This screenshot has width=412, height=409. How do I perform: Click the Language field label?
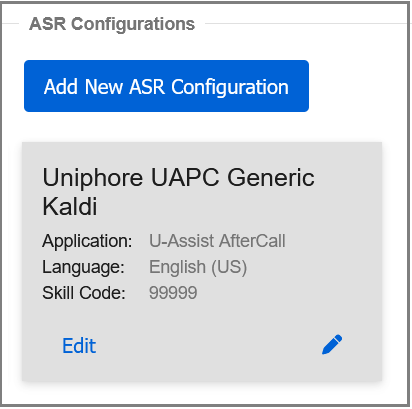(x=83, y=267)
